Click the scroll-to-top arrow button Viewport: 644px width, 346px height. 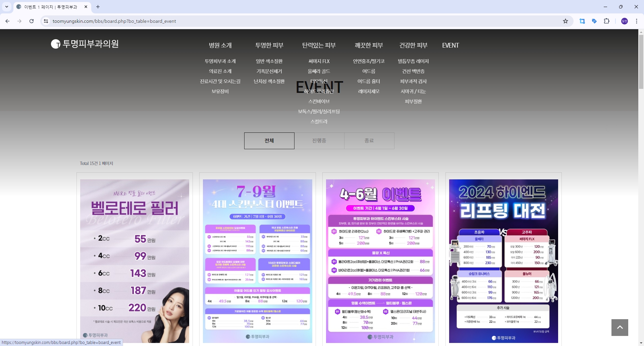(619, 327)
